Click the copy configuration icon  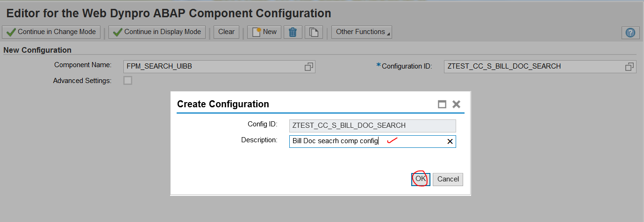tap(314, 32)
